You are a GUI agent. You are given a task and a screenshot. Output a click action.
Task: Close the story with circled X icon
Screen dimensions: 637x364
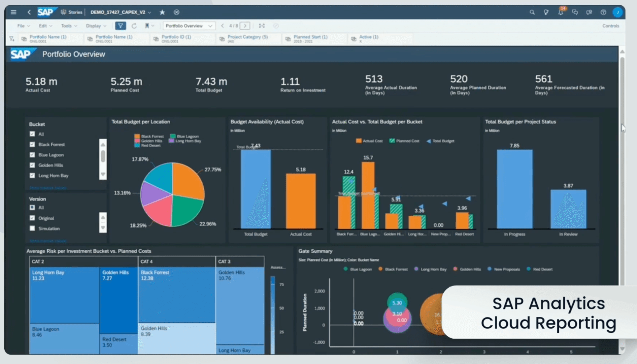tap(177, 12)
